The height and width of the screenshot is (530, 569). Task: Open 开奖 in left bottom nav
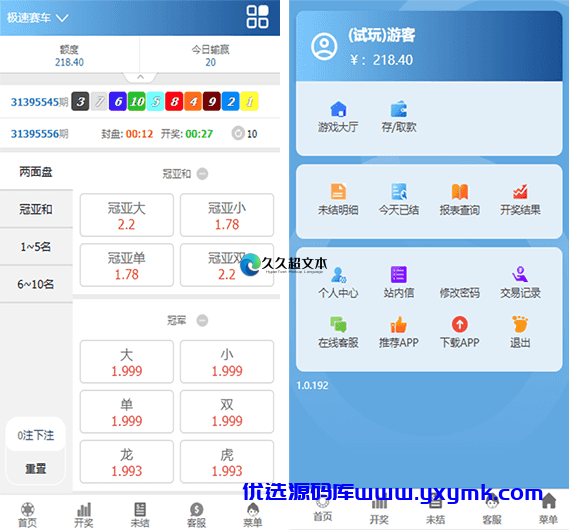click(84, 515)
